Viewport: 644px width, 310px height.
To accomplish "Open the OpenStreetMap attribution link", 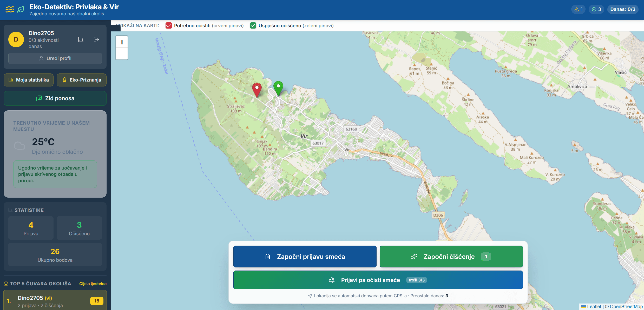I will click(626, 307).
